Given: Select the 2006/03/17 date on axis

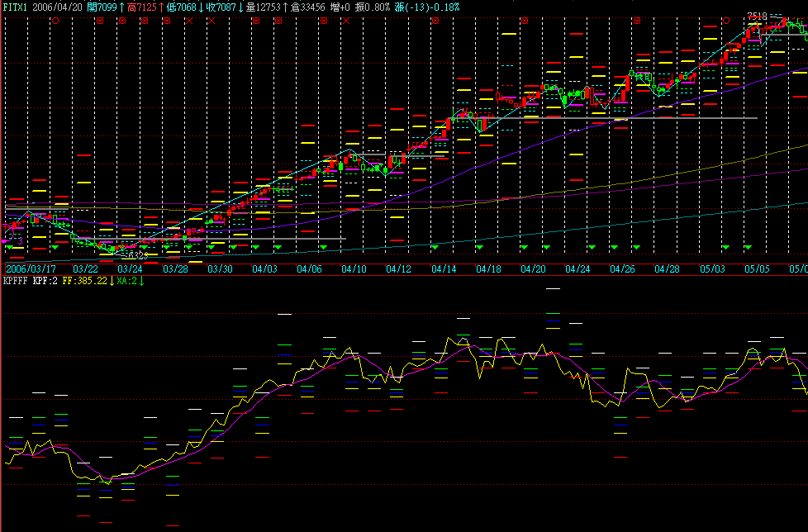Looking at the screenshot, I should click(32, 269).
